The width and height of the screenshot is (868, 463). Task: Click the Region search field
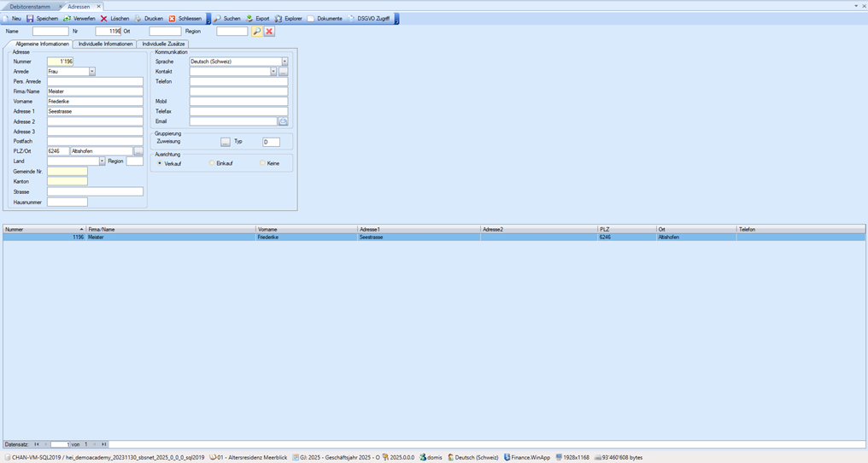click(x=232, y=31)
